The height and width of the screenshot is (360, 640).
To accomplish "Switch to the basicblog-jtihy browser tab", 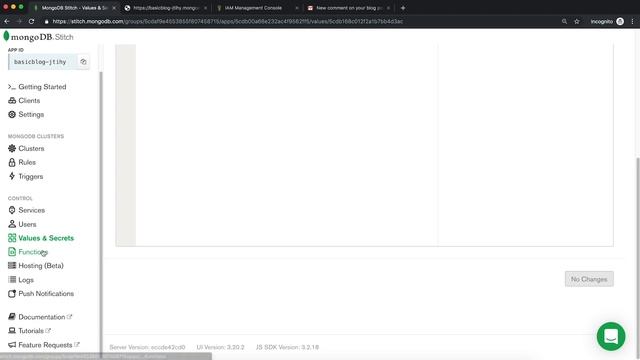I will click(x=166, y=8).
